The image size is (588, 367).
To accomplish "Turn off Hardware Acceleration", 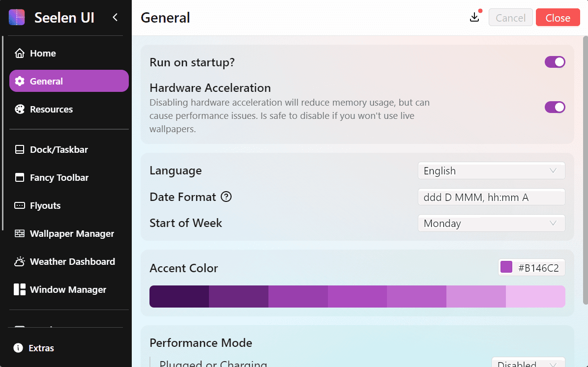I will point(555,107).
